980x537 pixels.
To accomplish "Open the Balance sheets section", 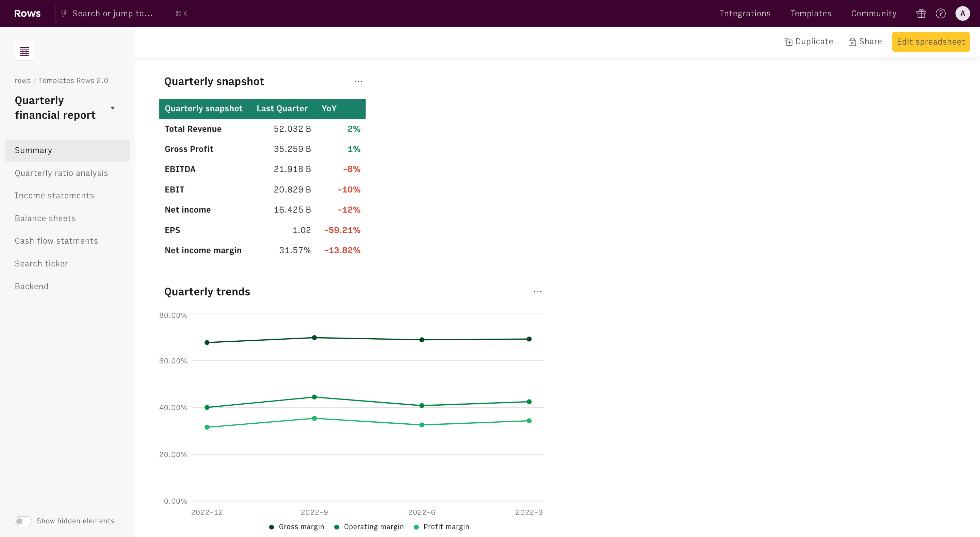I will coord(45,217).
